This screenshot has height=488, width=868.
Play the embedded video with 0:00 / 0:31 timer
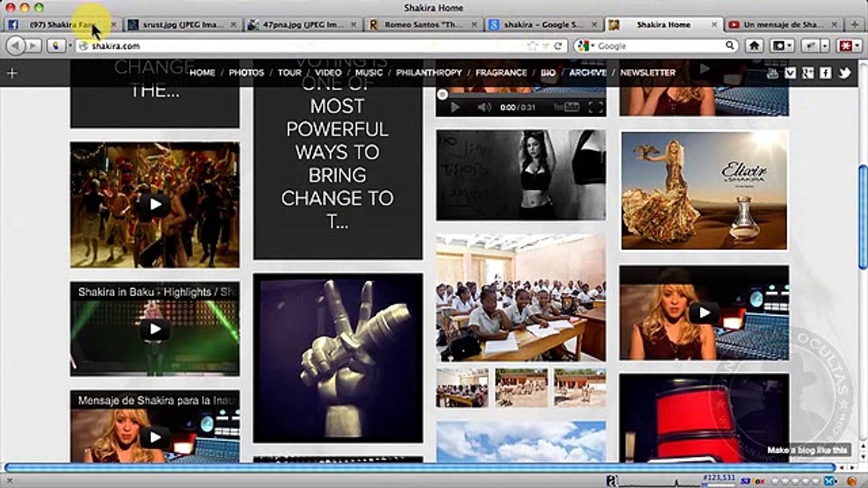point(455,107)
